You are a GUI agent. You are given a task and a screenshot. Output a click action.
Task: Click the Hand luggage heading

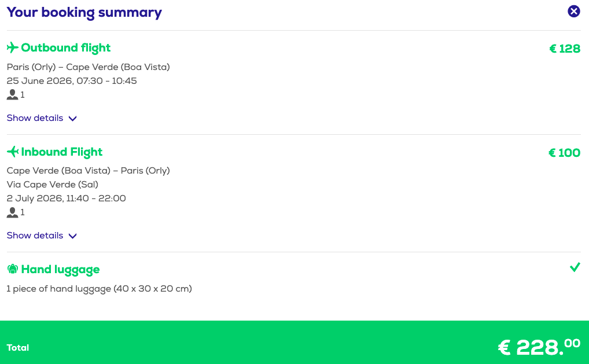60,270
